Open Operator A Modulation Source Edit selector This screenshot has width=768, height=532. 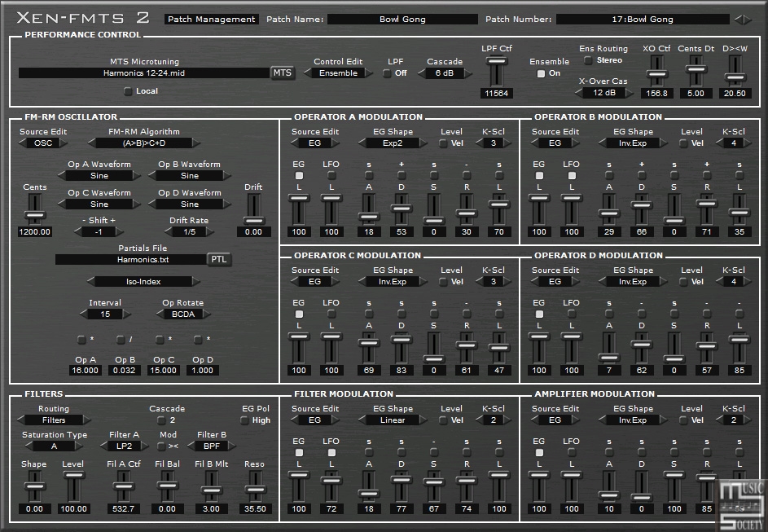314,143
